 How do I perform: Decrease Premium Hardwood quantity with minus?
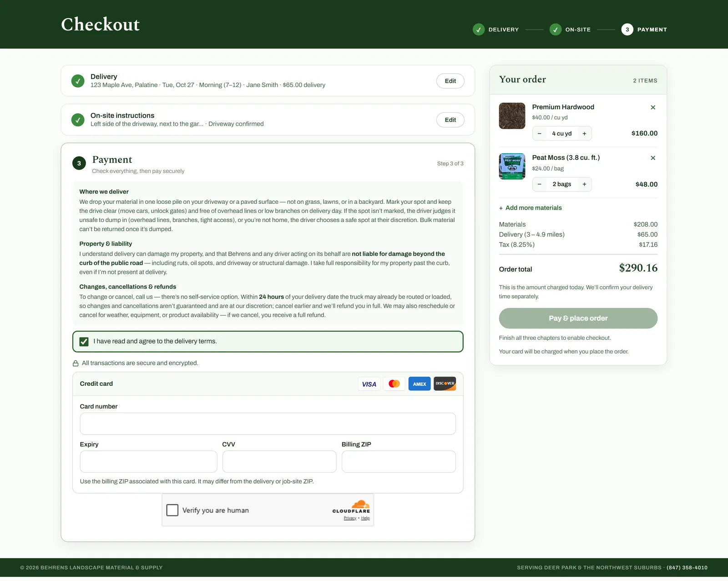tap(539, 134)
